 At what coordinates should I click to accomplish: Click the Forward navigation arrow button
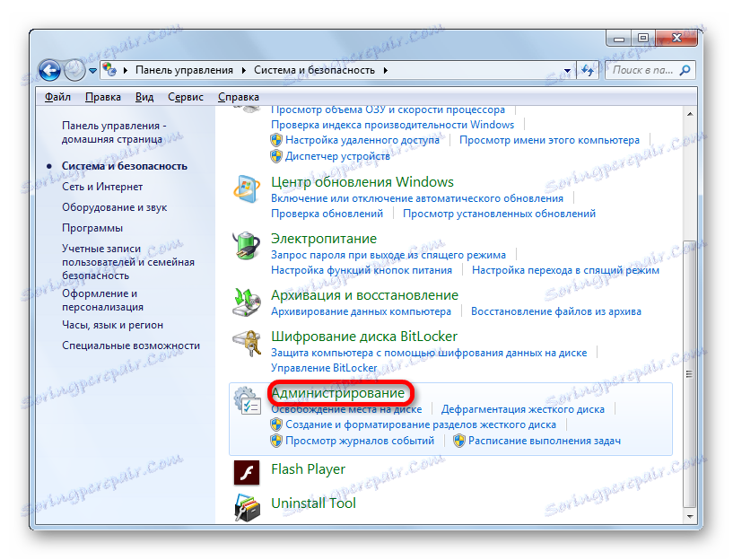(74, 71)
